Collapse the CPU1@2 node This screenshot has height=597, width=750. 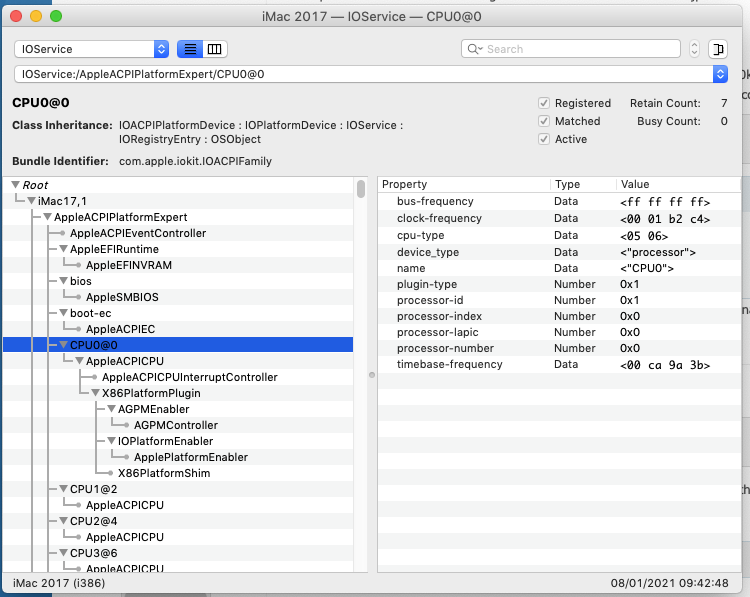pyautogui.click(x=63, y=489)
